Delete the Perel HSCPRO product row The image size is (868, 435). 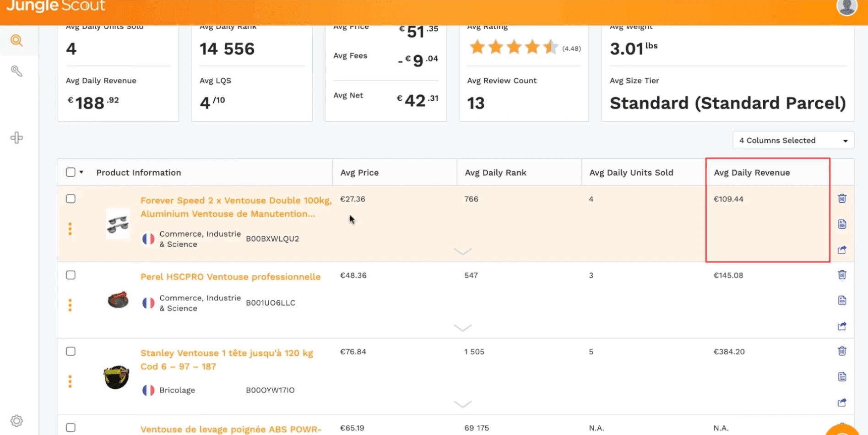(x=842, y=275)
